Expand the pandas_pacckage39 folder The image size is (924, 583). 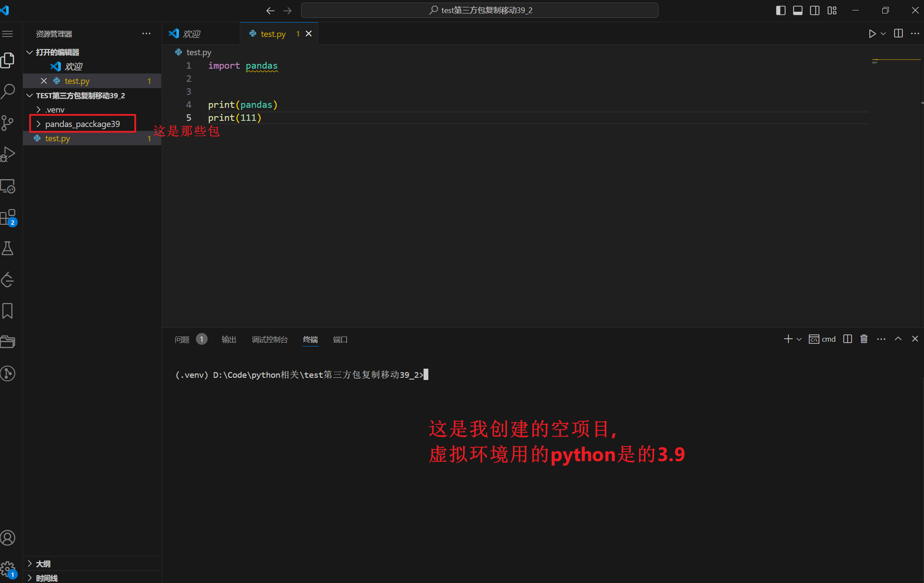[x=92, y=124]
